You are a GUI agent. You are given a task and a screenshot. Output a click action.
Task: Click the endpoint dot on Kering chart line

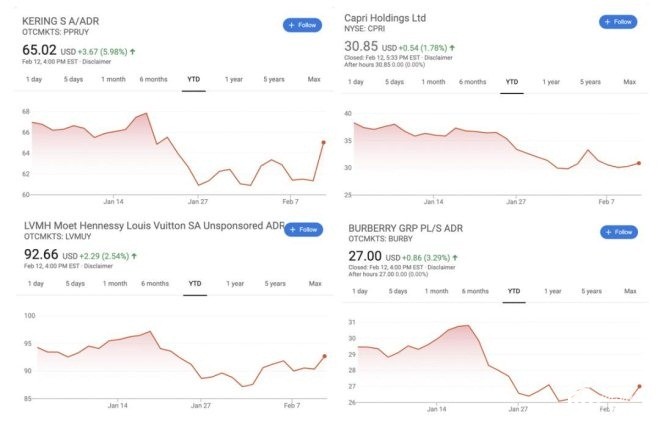[323, 142]
